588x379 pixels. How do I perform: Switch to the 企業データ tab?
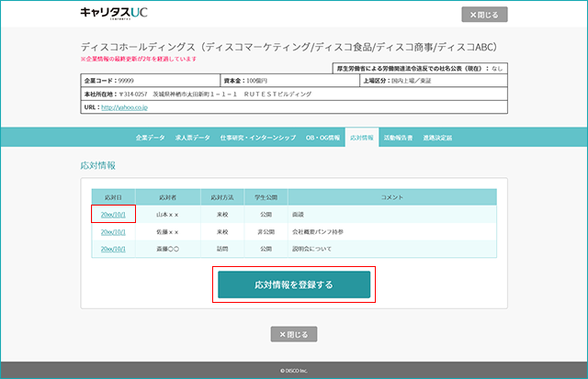click(150, 138)
